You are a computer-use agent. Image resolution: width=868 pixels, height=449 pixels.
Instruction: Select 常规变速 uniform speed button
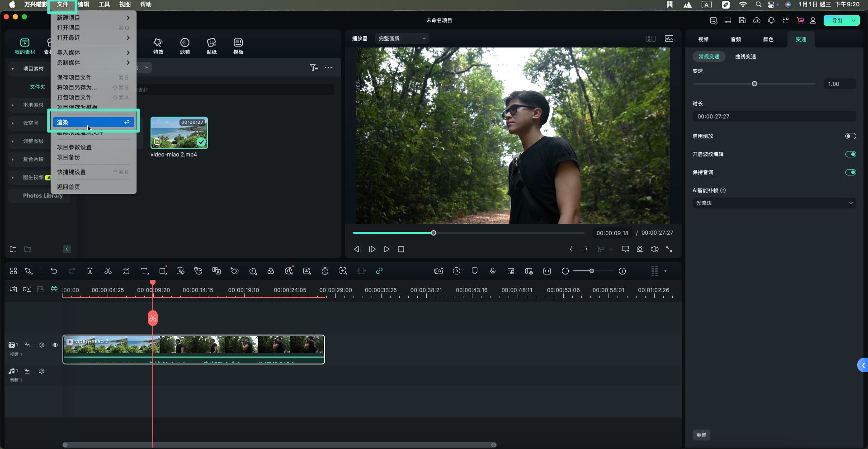pyautogui.click(x=709, y=57)
